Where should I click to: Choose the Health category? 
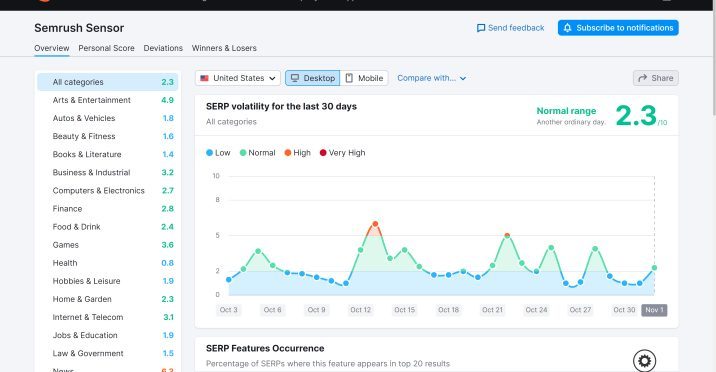[x=108, y=263]
